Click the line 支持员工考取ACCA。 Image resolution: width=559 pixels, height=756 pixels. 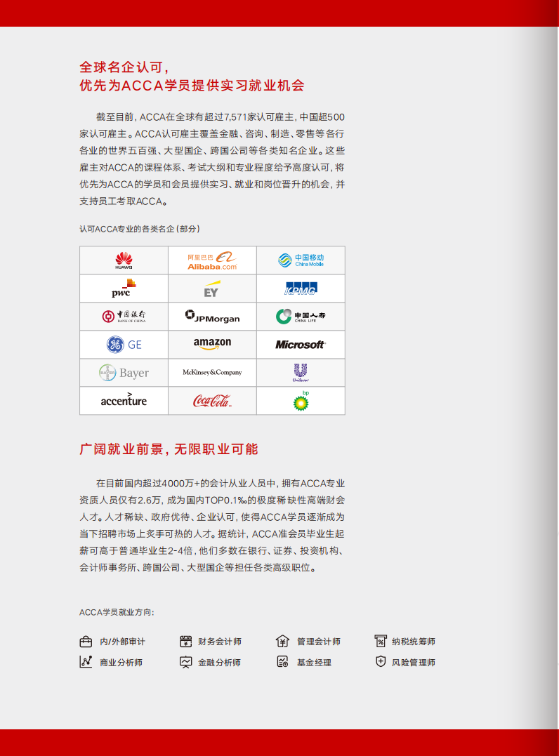click(x=124, y=201)
